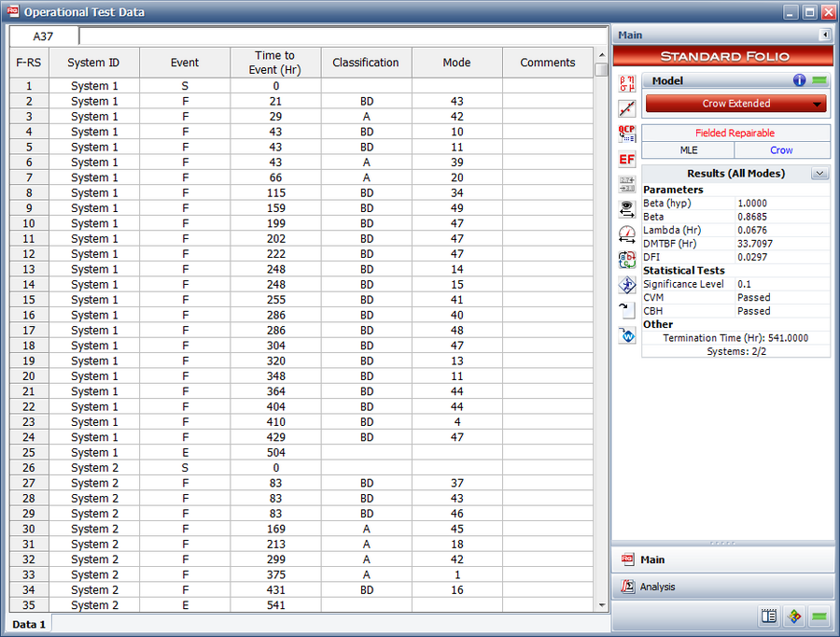Viewport: 840px width, 637px height.
Task: Click the Classification column header
Action: coord(366,63)
